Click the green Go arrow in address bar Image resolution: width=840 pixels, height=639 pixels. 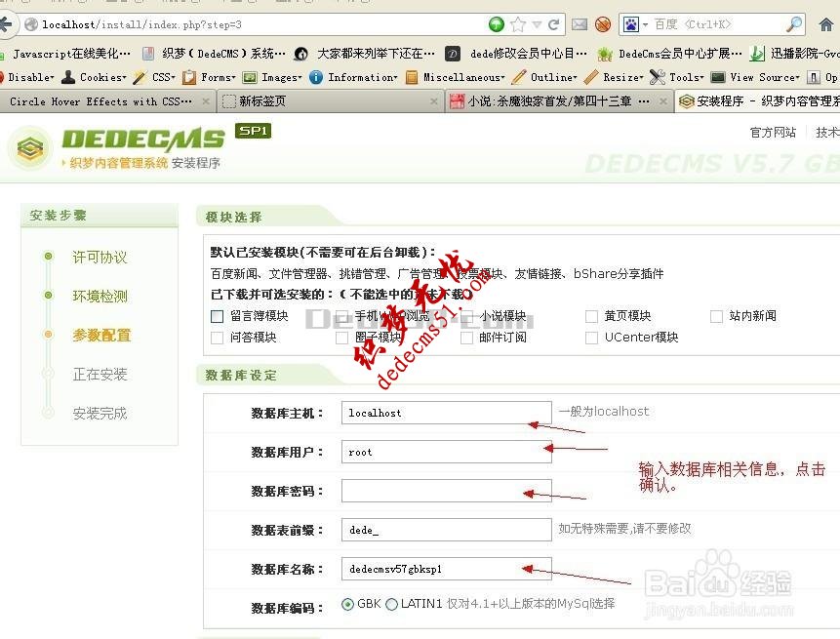(x=495, y=21)
